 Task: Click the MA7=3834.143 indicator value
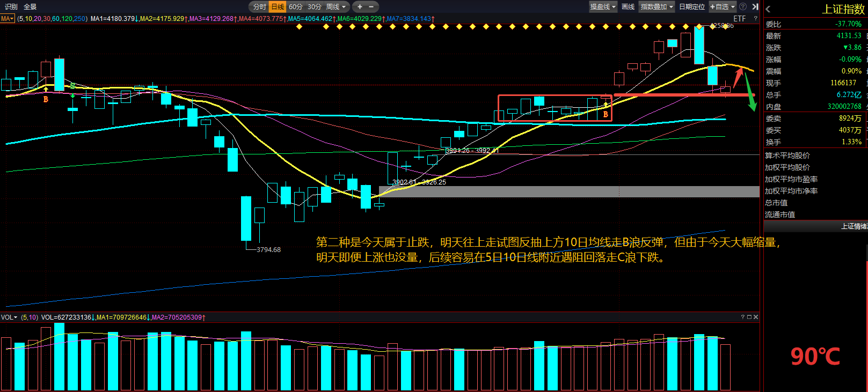point(411,19)
